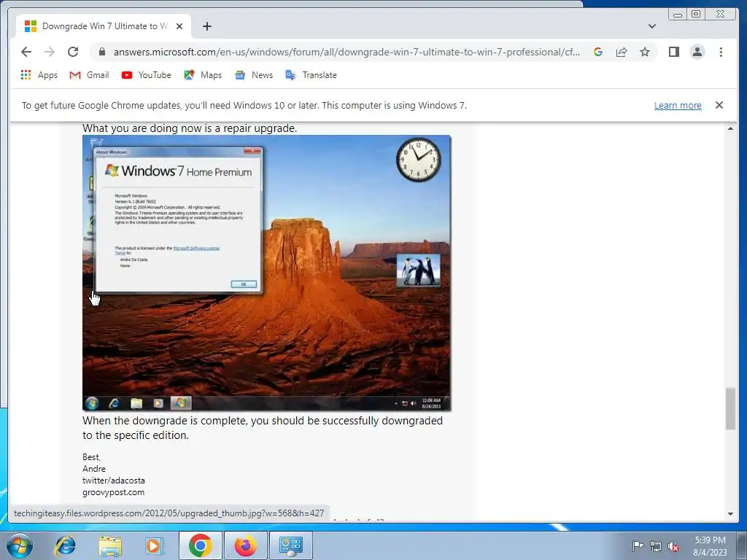Image resolution: width=747 pixels, height=560 pixels.
Task: Click the page scroll down arrow
Action: [730, 514]
